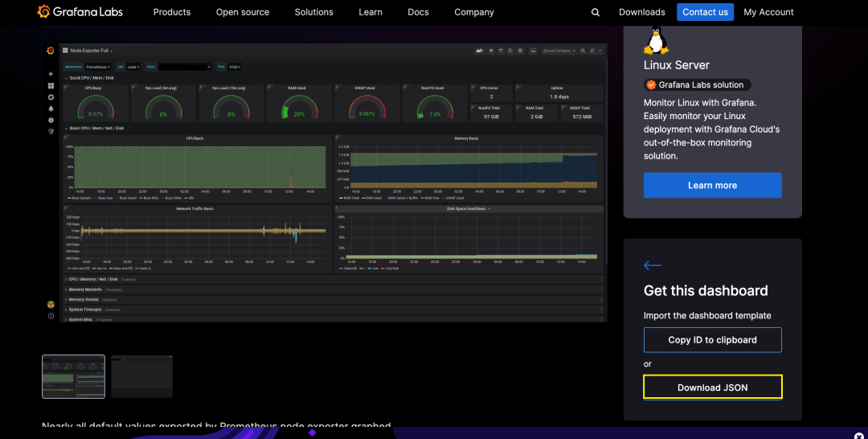Select the first dashboard screenshot thumbnail
This screenshot has height=439, width=868.
tap(74, 376)
